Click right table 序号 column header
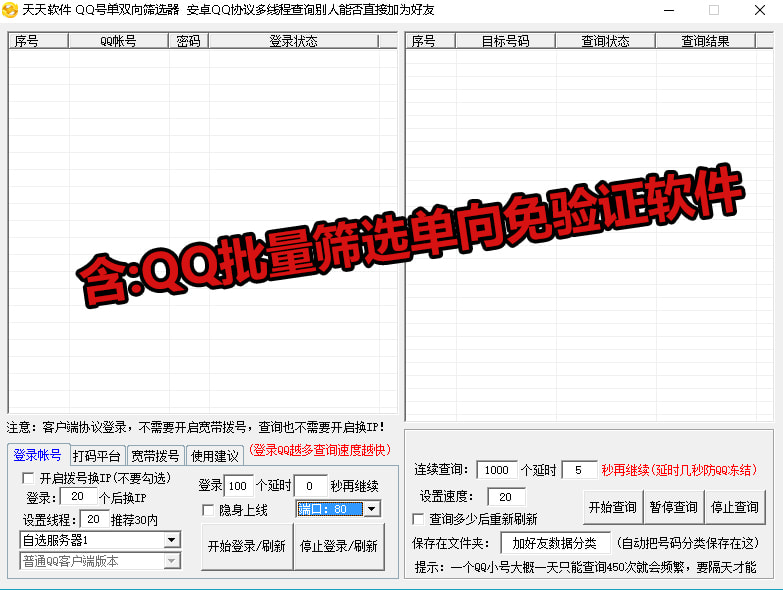 click(x=430, y=41)
